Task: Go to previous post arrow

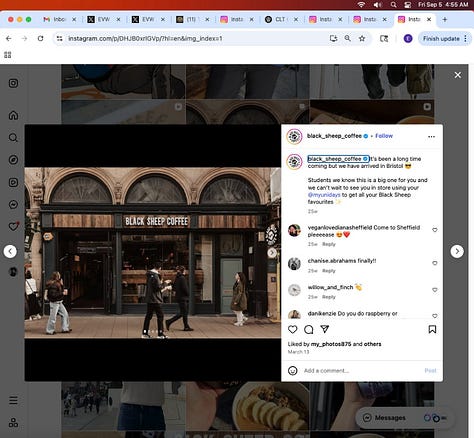Action: (x=10, y=251)
